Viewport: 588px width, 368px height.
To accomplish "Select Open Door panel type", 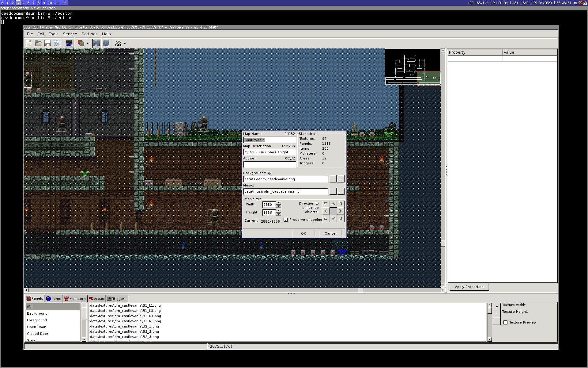I will (53, 327).
